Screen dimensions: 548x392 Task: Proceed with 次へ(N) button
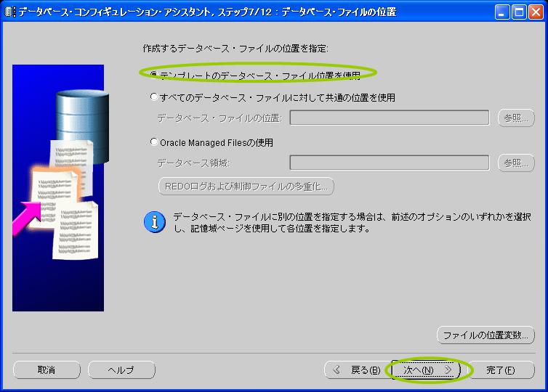pos(425,369)
